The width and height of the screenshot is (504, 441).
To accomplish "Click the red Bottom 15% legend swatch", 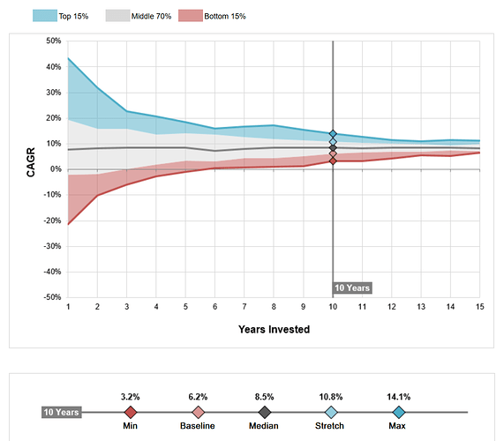I will 191,16.
